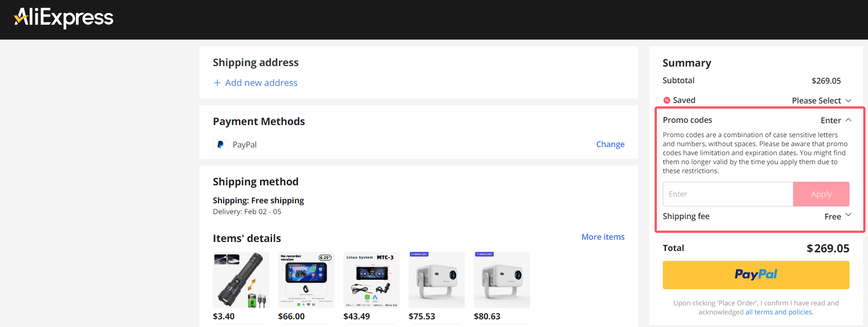Screen dimensions: 868x327
Task: Open the $80.63 projector thumbnail
Action: (x=502, y=280)
